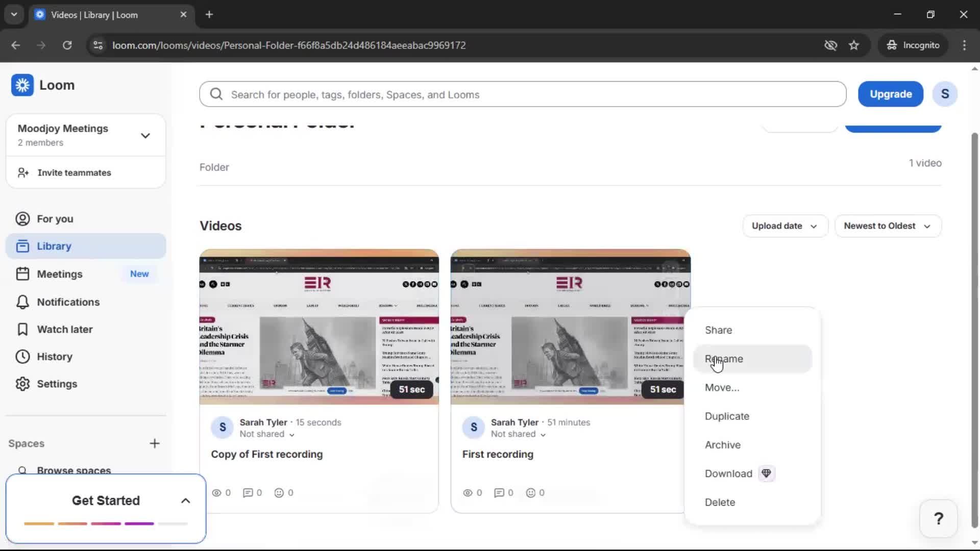This screenshot has width=980, height=551.
Task: Click the plus icon next to Spaces
Action: click(x=155, y=443)
